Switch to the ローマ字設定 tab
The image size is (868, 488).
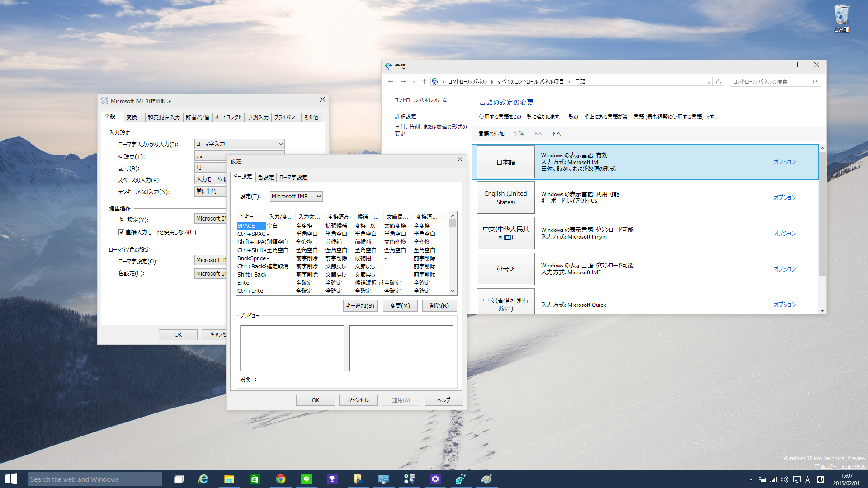tap(293, 177)
